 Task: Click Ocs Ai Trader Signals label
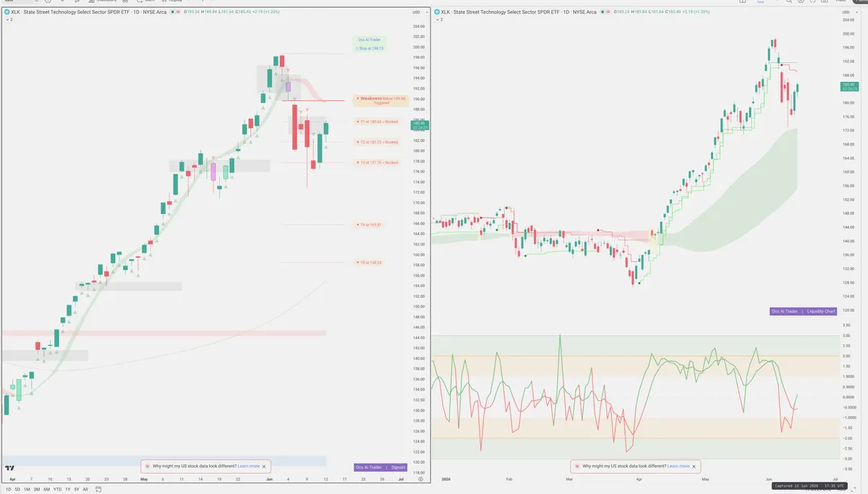click(x=381, y=467)
